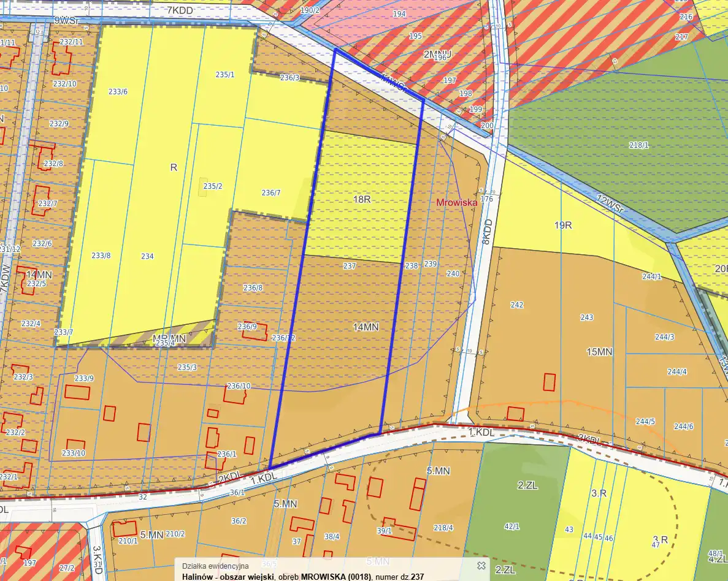This screenshot has height=581, width=728.
Task: Click parcel 236/3 label
Action: [x=290, y=77]
